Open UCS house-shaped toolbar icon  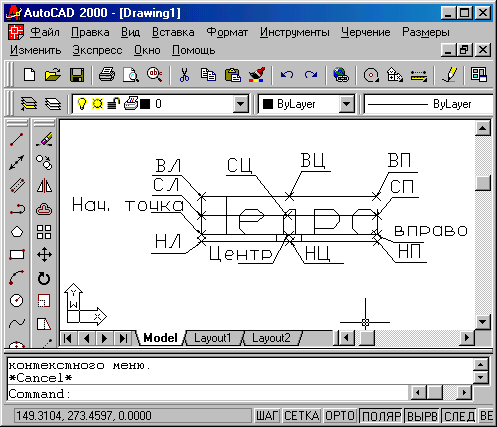point(395,75)
